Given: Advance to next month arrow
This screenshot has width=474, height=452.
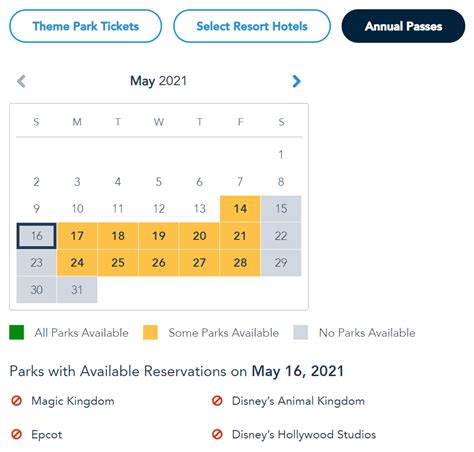Looking at the screenshot, I should 296,81.
